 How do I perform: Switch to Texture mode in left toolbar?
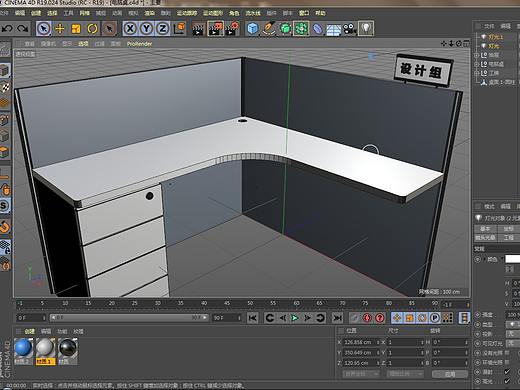(x=5, y=87)
